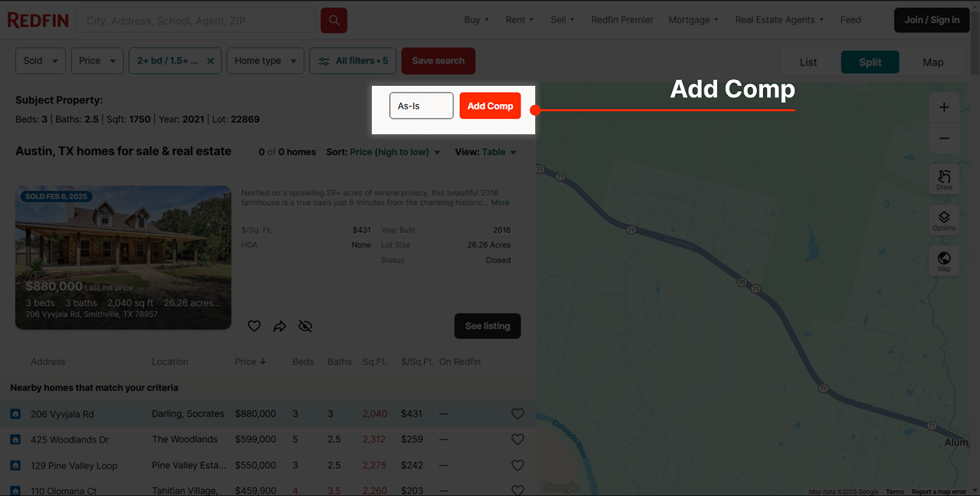
Task: Click the As-Is input field
Action: pos(421,106)
